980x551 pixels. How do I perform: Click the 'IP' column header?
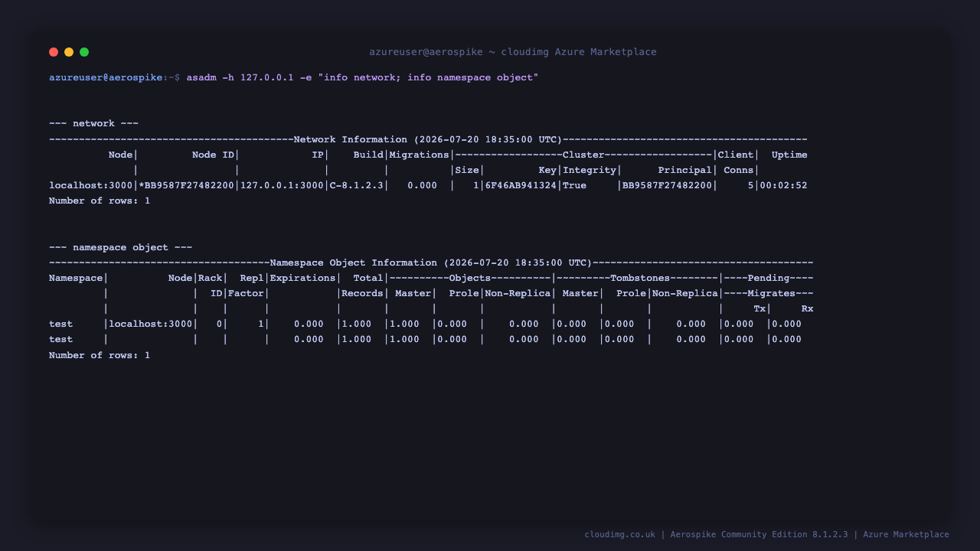[x=318, y=155]
